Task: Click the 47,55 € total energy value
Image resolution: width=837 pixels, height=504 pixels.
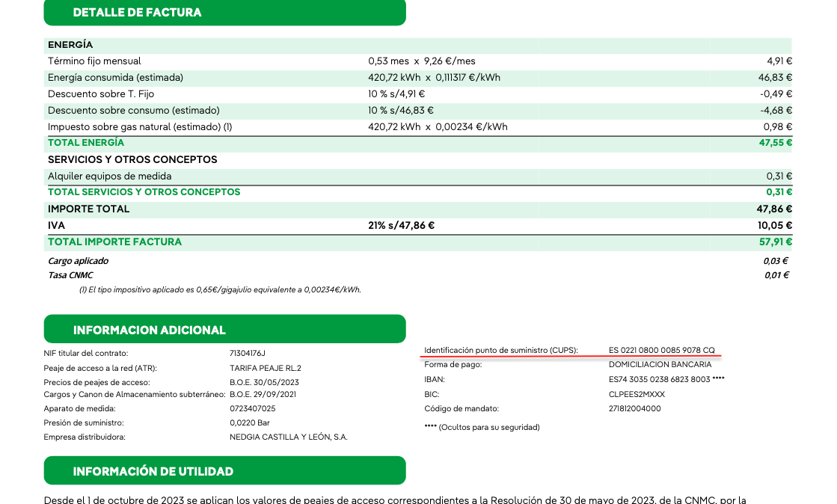Action: pos(776,143)
